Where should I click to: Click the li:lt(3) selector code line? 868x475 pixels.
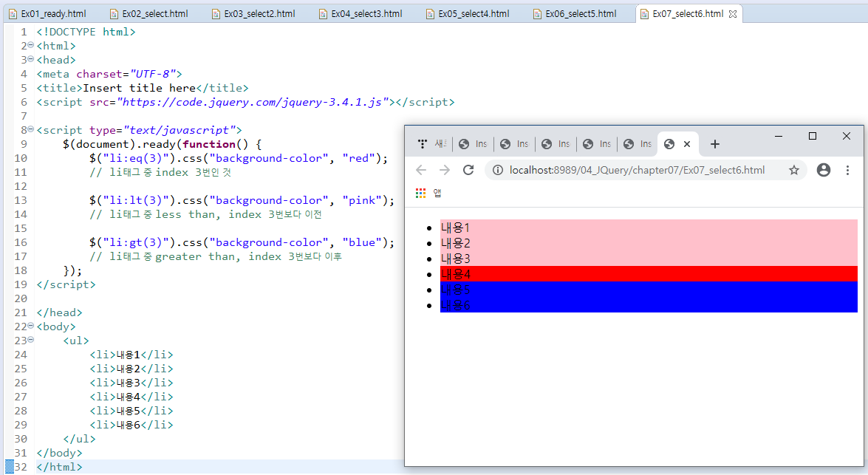click(x=242, y=200)
